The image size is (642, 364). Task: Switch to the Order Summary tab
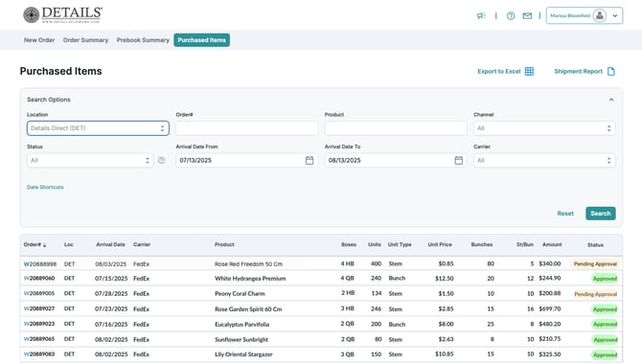[x=85, y=40]
